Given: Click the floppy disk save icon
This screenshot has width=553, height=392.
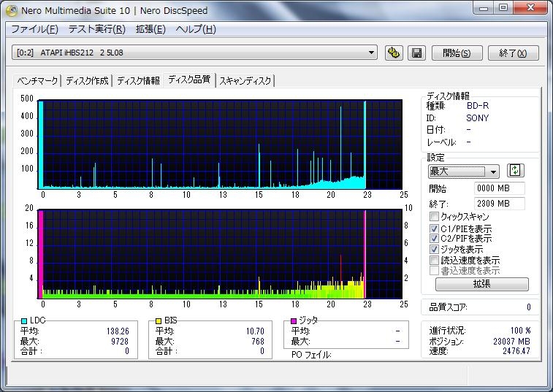Looking at the screenshot, I should 416,53.
